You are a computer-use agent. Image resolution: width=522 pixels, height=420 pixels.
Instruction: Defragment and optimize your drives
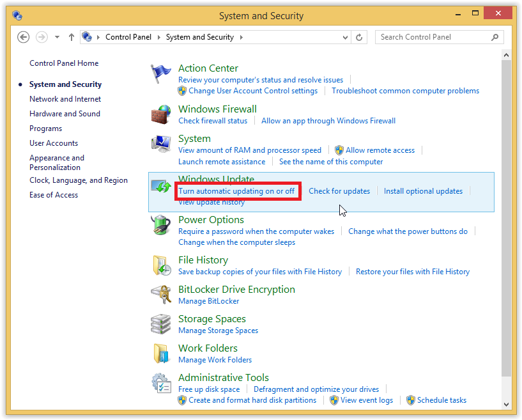(316, 389)
